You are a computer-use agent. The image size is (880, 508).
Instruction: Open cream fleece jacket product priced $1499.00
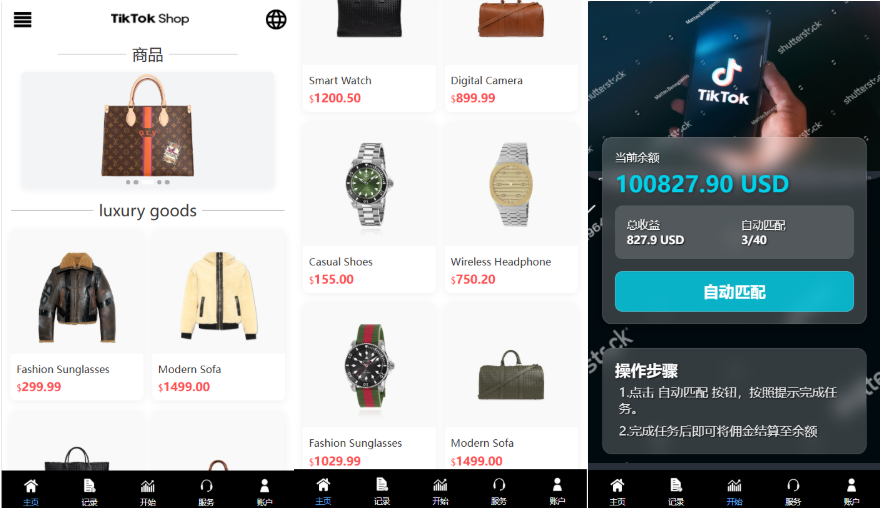click(218, 314)
